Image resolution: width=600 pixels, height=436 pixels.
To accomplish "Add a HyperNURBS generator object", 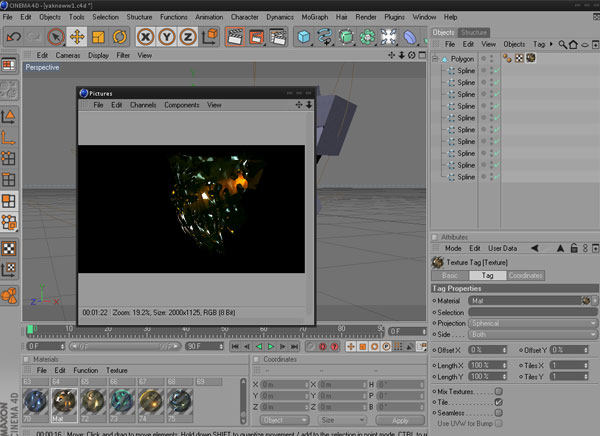I will click(346, 37).
